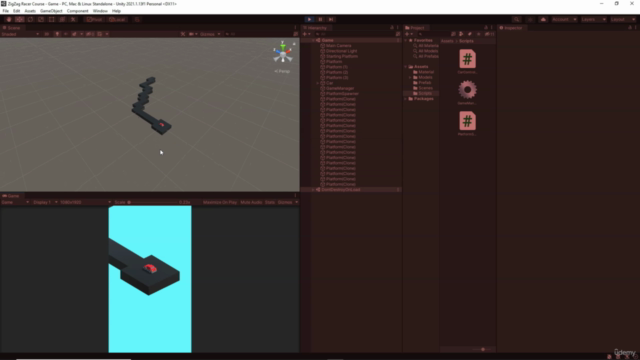Viewport: 640px width, 360px height.
Task: Open the Layout dropdown
Action: click(x=622, y=19)
